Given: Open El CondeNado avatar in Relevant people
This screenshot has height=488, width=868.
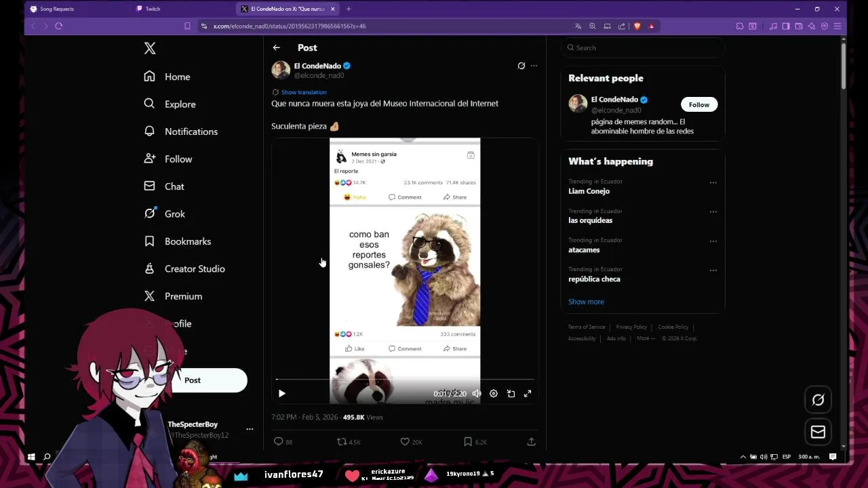Looking at the screenshot, I should pyautogui.click(x=578, y=104).
